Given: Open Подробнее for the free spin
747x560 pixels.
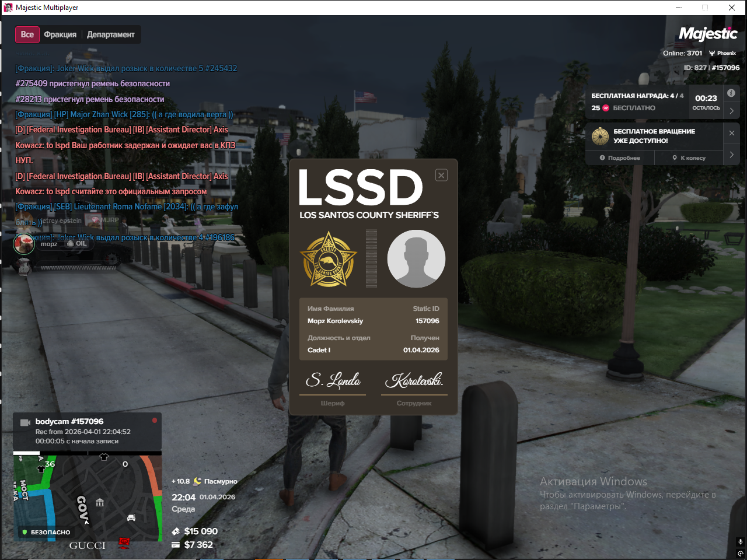Looking at the screenshot, I should coord(620,157).
